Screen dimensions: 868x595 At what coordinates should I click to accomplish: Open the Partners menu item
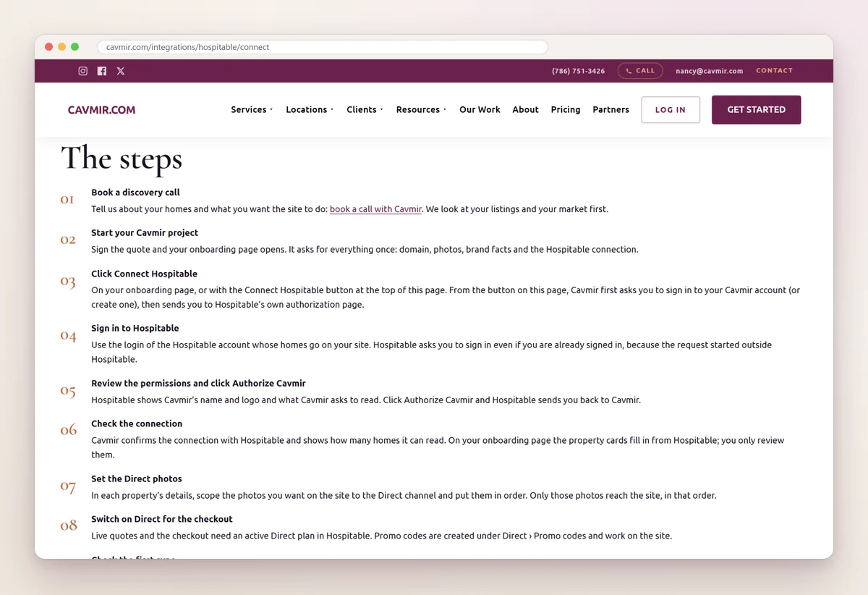pyautogui.click(x=610, y=110)
